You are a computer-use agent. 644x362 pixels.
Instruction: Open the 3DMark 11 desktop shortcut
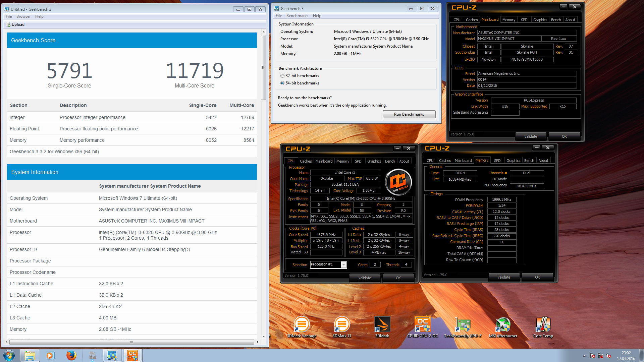pyautogui.click(x=342, y=327)
